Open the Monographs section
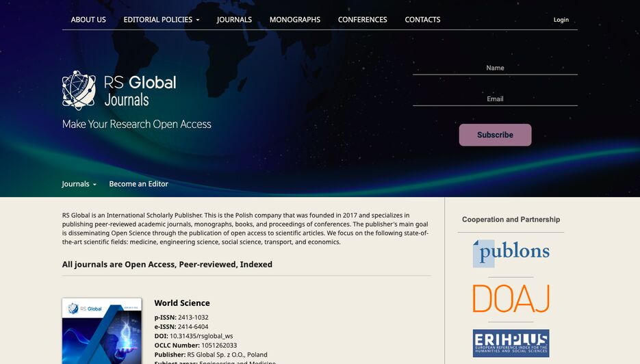 (x=295, y=20)
